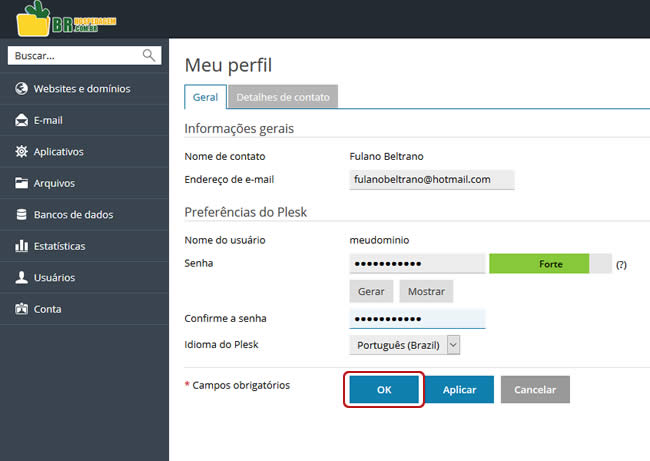Expand the Idioma do Plesk dropdown
Viewport: 650px width, 461px height.
tap(405, 345)
